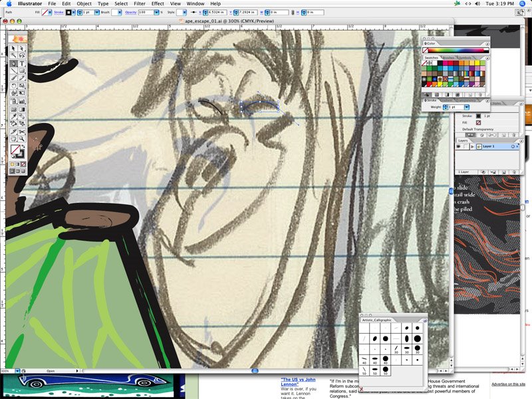Open Opacity dropdown arrow in control bar
This screenshot has height=399, width=532.
coord(156,13)
